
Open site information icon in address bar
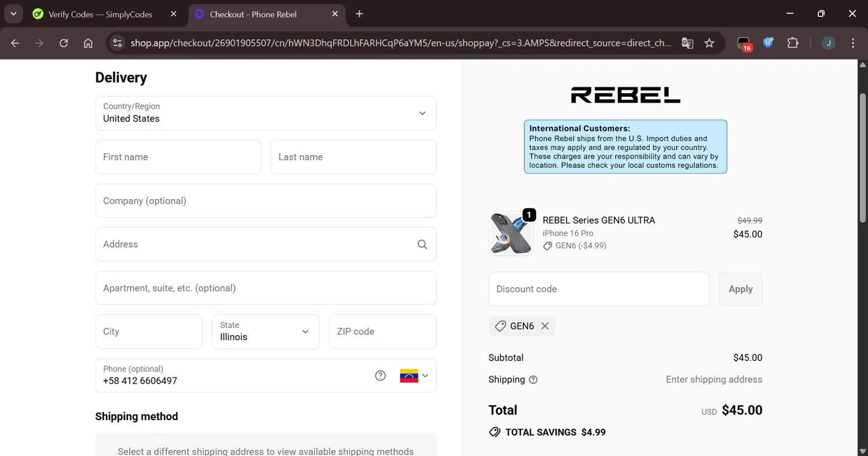coord(117,43)
